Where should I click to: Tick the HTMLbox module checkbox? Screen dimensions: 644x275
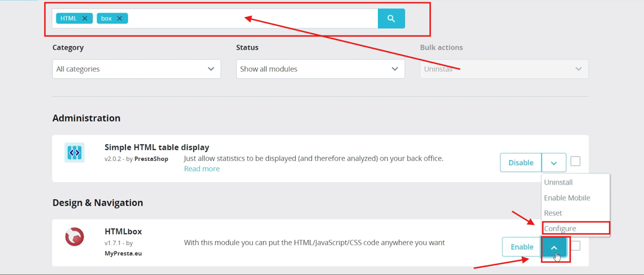[576, 246]
